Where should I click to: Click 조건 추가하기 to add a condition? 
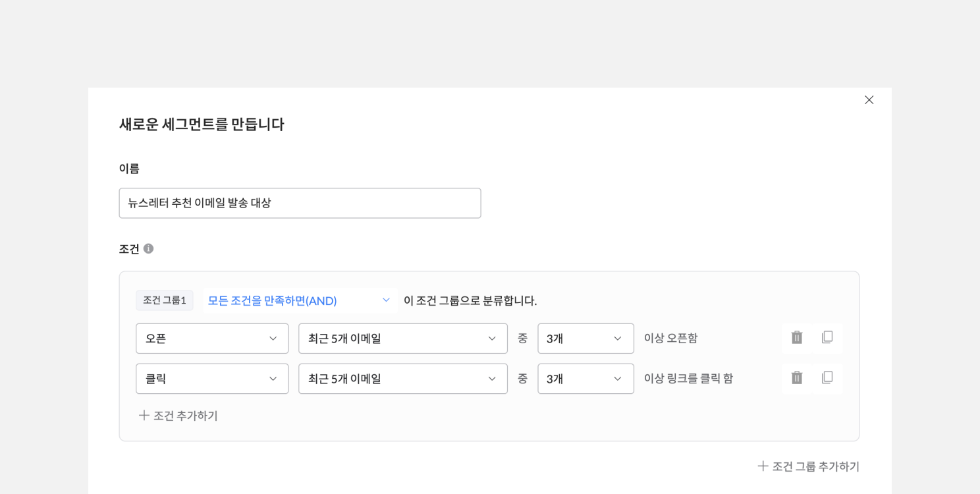(178, 416)
